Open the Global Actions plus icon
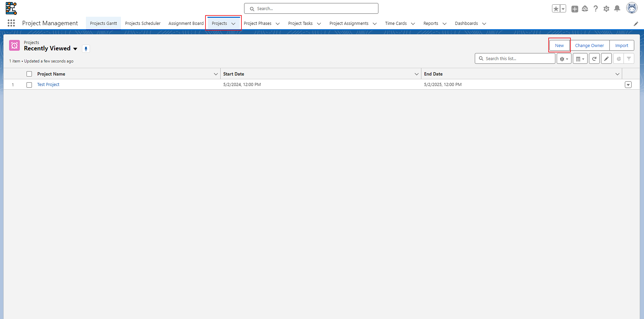 pyautogui.click(x=575, y=9)
